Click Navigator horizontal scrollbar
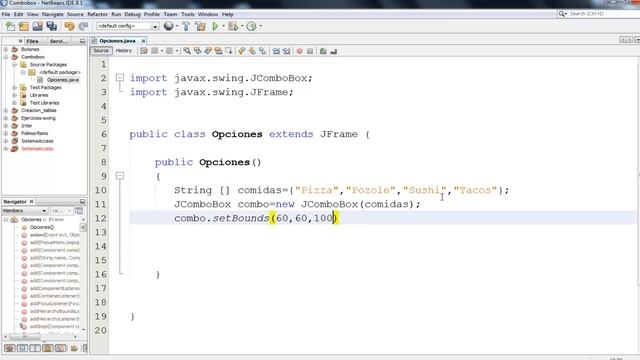 pyautogui.click(x=41, y=337)
